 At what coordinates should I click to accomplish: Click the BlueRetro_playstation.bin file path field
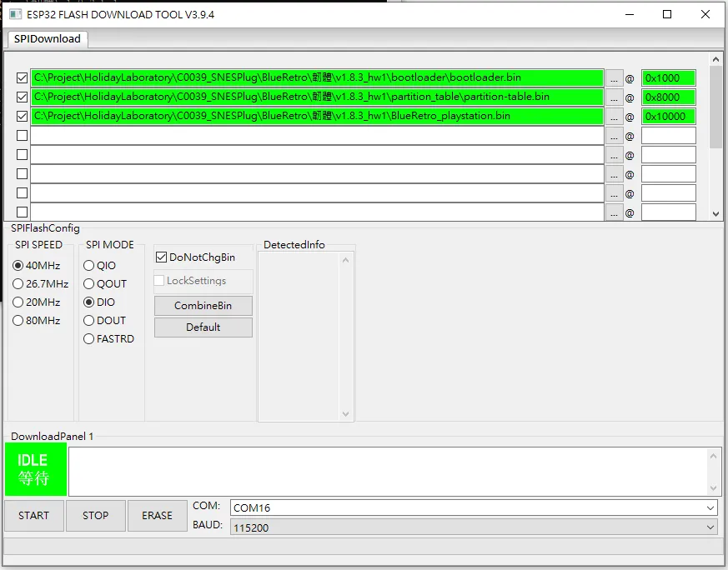[317, 116]
